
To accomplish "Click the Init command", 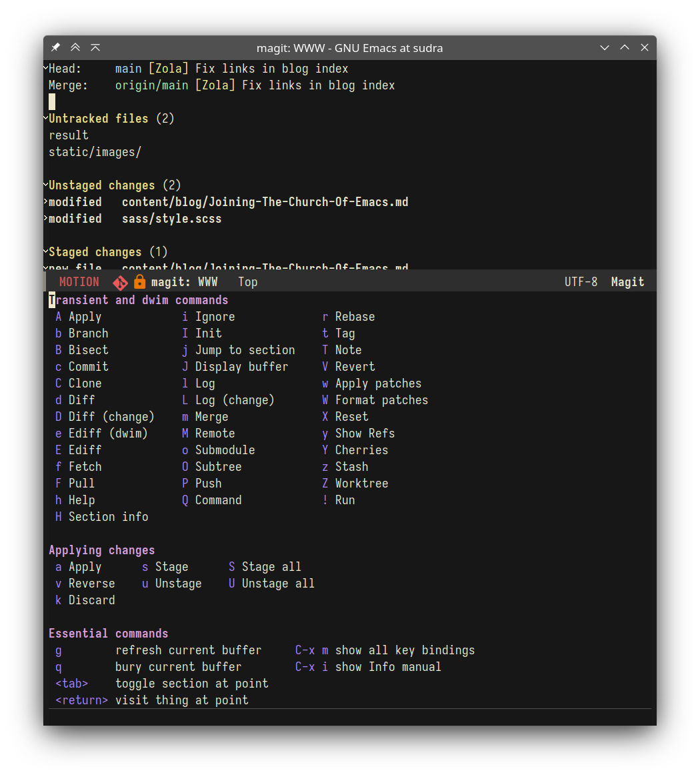I will [x=208, y=333].
